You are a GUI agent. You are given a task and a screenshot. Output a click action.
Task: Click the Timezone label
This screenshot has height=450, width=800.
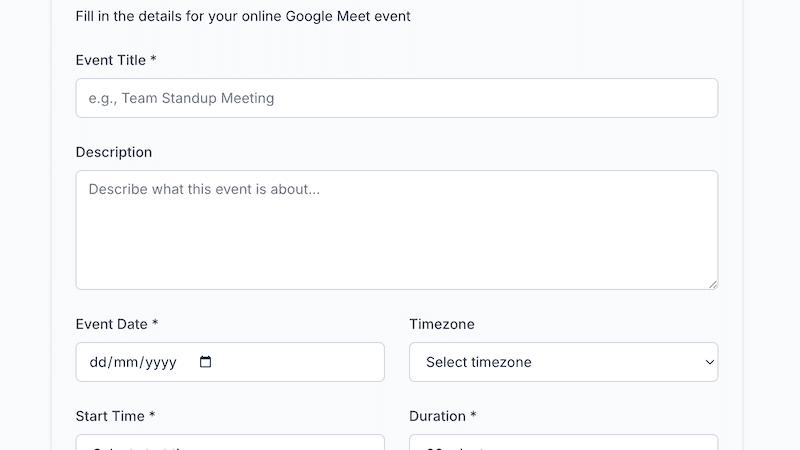coord(442,324)
